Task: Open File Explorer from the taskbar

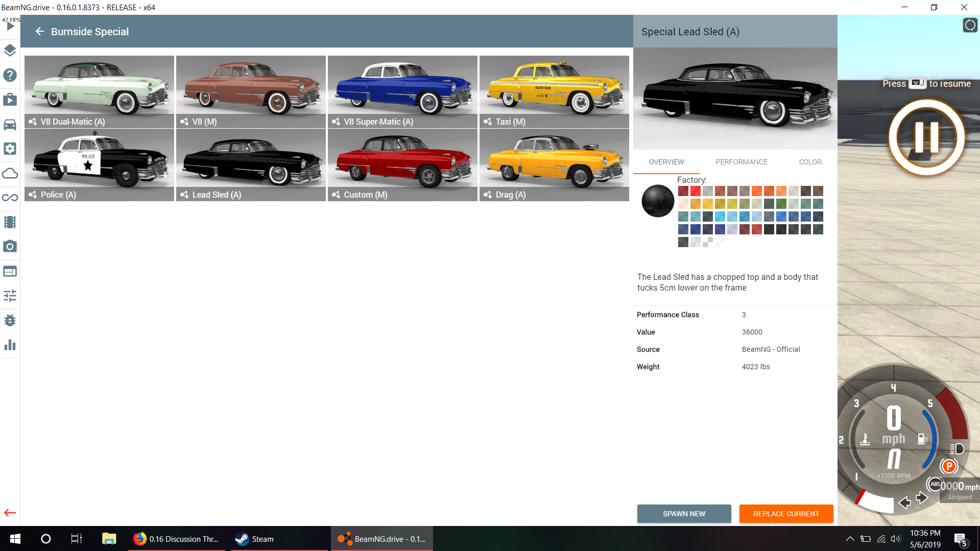Action: (109, 539)
